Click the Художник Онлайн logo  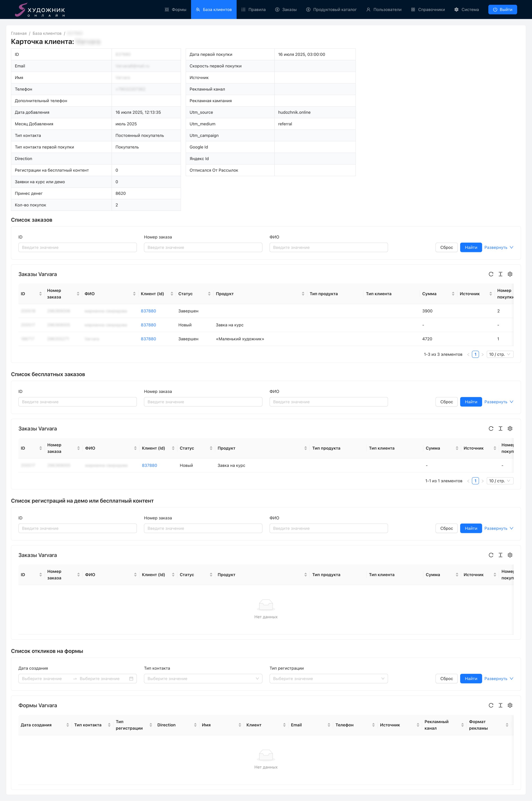40,10
